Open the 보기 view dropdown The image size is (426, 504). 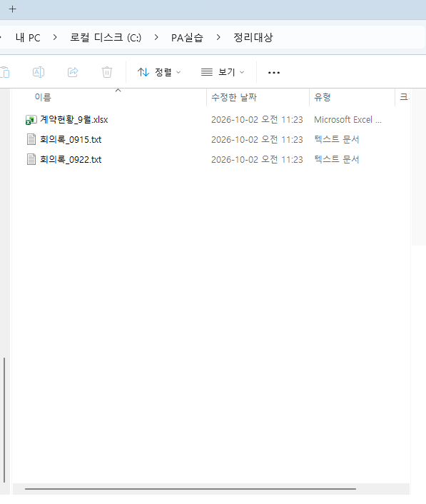click(223, 72)
